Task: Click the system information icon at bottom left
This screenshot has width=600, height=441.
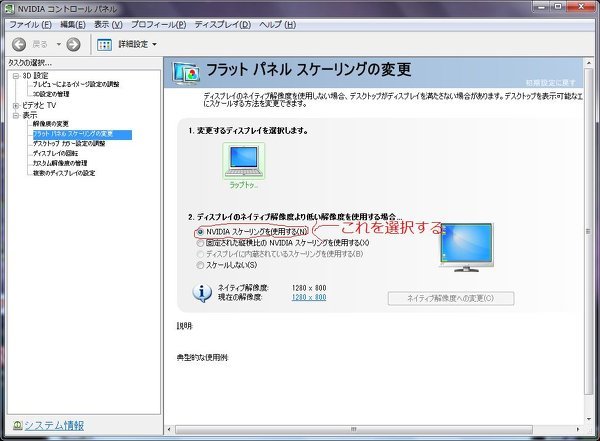Action: tap(17, 426)
